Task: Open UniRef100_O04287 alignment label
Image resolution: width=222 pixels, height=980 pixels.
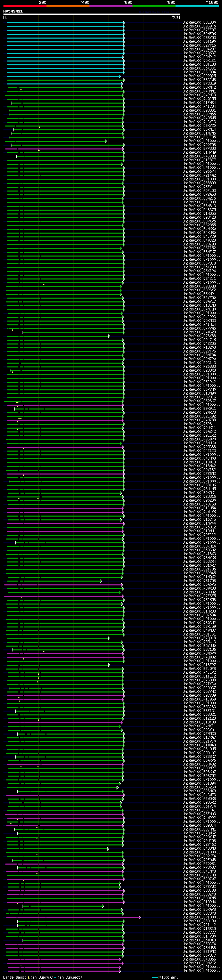Action: click(199, 49)
